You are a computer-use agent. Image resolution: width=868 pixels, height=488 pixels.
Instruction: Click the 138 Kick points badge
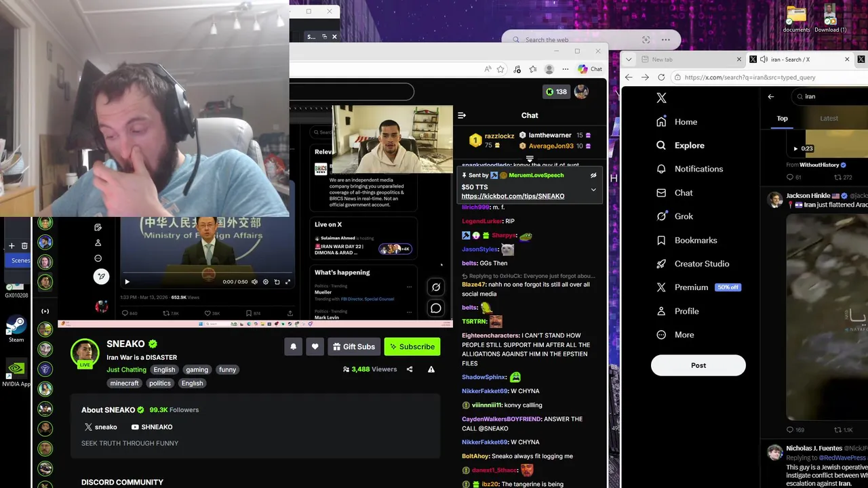[x=556, y=91]
